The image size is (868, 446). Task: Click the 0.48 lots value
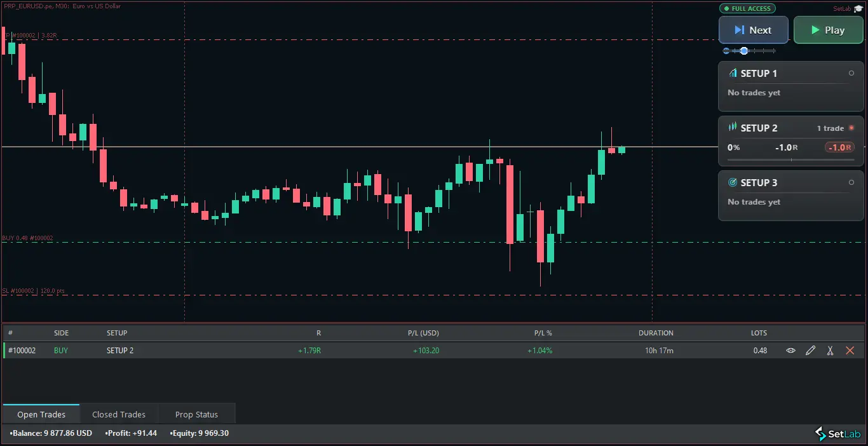[x=760, y=351]
